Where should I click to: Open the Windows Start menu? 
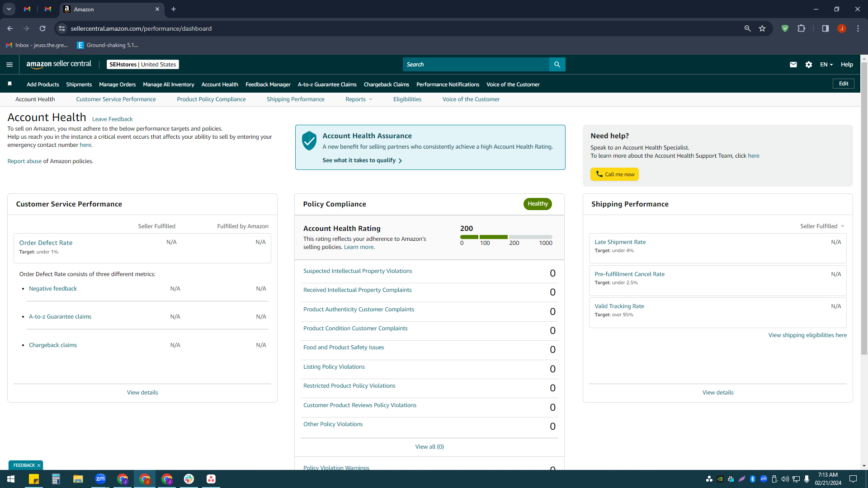click(11, 479)
